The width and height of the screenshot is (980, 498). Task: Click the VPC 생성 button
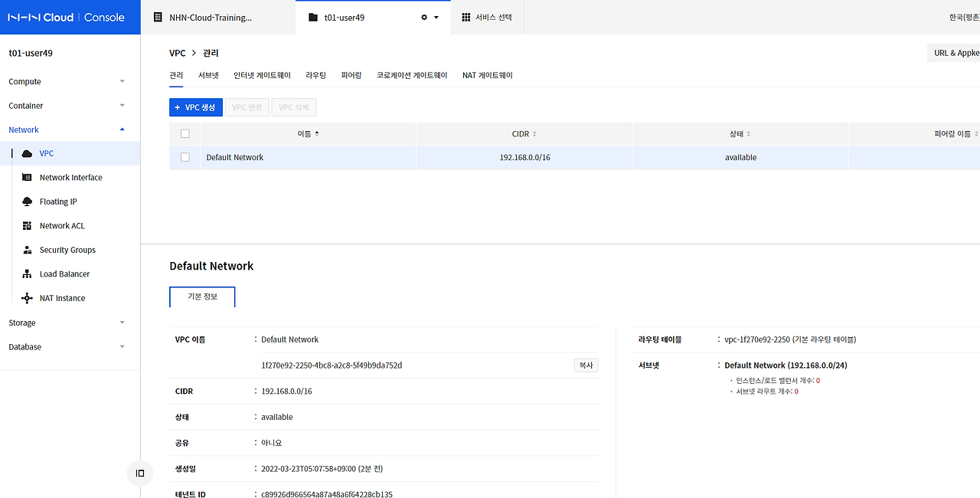[x=196, y=107]
